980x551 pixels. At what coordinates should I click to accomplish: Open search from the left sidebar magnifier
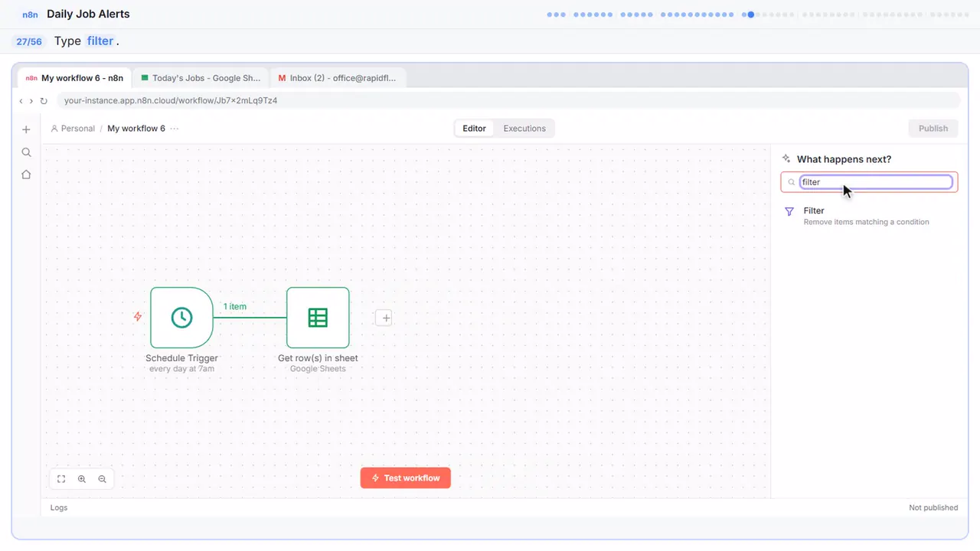[x=26, y=152]
